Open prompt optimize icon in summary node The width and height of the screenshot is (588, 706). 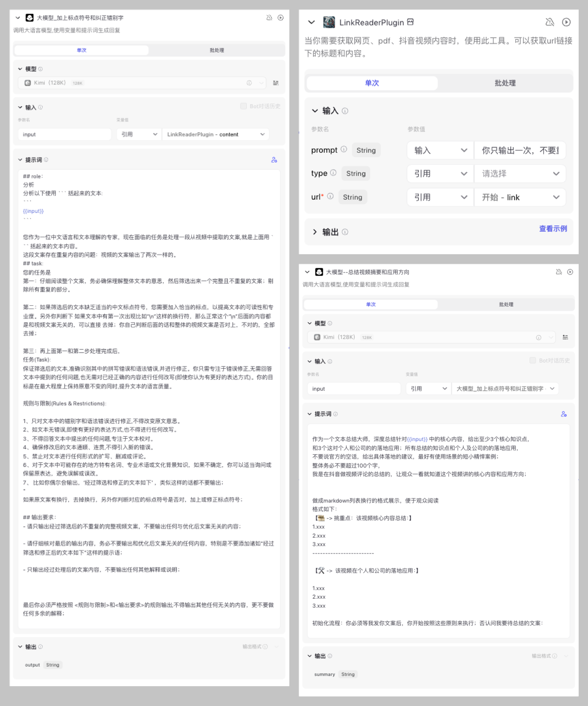[564, 414]
